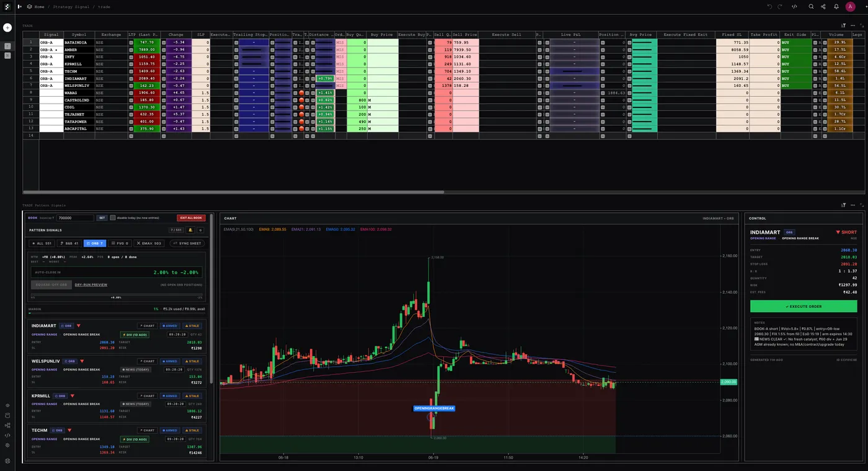
Task: Toggle the Change checkbox in ABCAPITAL row
Action: pyautogui.click(x=164, y=129)
